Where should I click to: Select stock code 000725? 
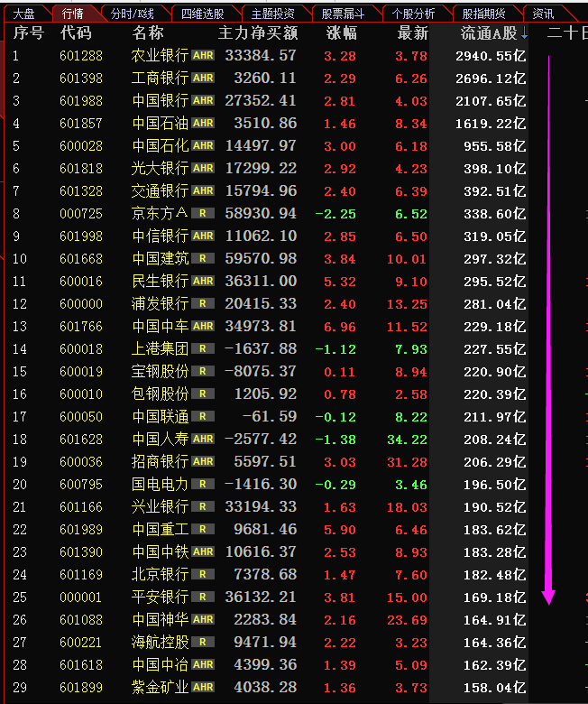(81, 214)
